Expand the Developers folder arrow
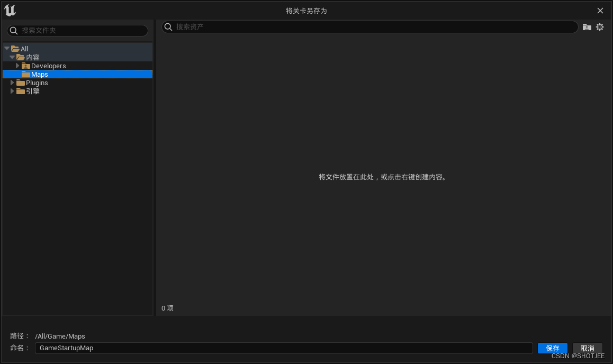Viewport: 613px width, 364px height. (17, 66)
